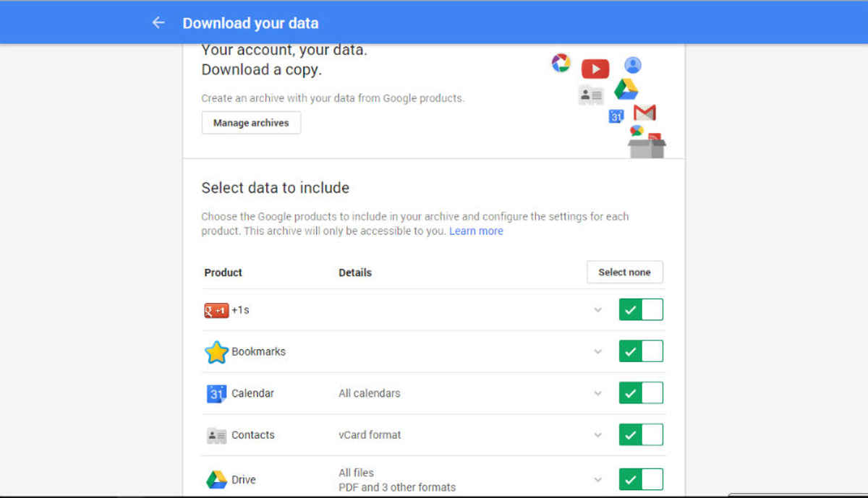
Task: Click the +1s product icon
Action: click(216, 310)
